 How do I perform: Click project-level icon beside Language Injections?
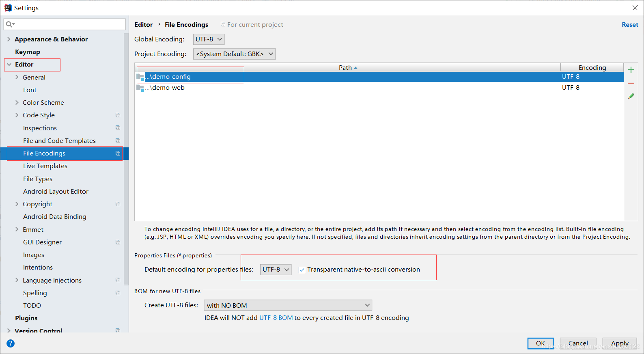[x=118, y=280]
